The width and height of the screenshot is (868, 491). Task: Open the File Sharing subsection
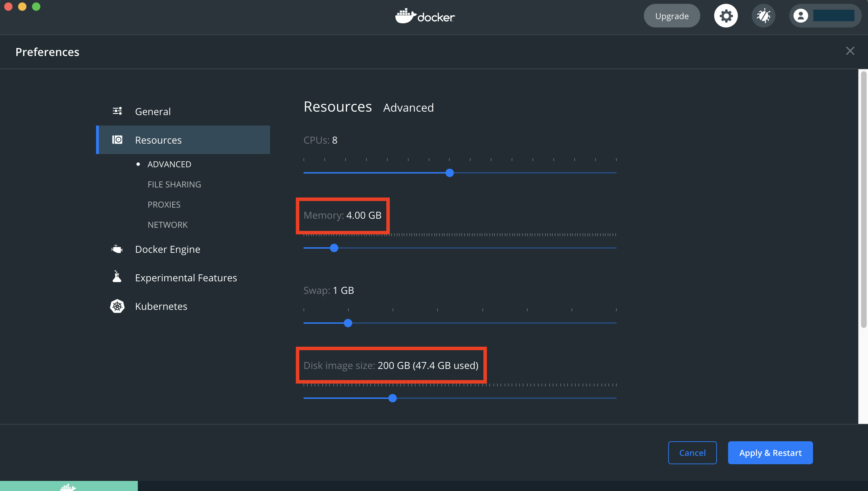(174, 185)
